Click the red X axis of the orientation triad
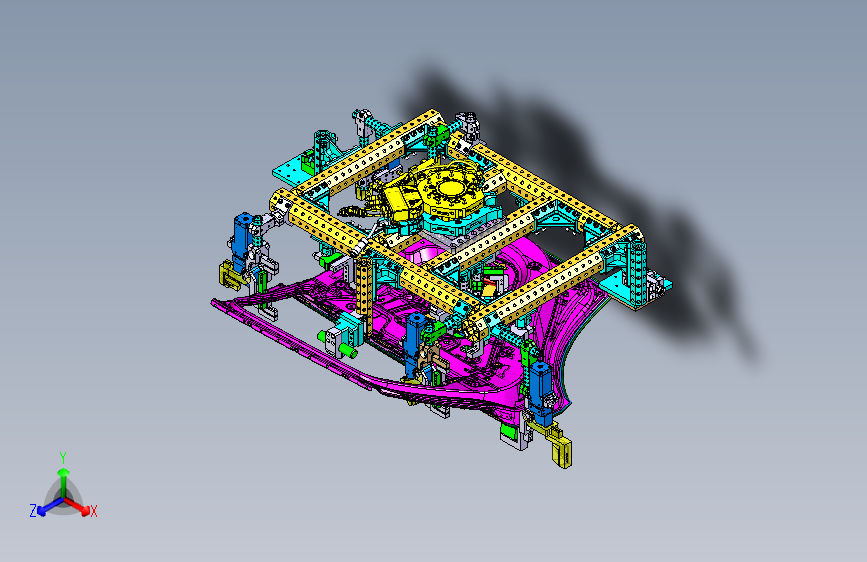This screenshot has width=867, height=562. point(77,505)
